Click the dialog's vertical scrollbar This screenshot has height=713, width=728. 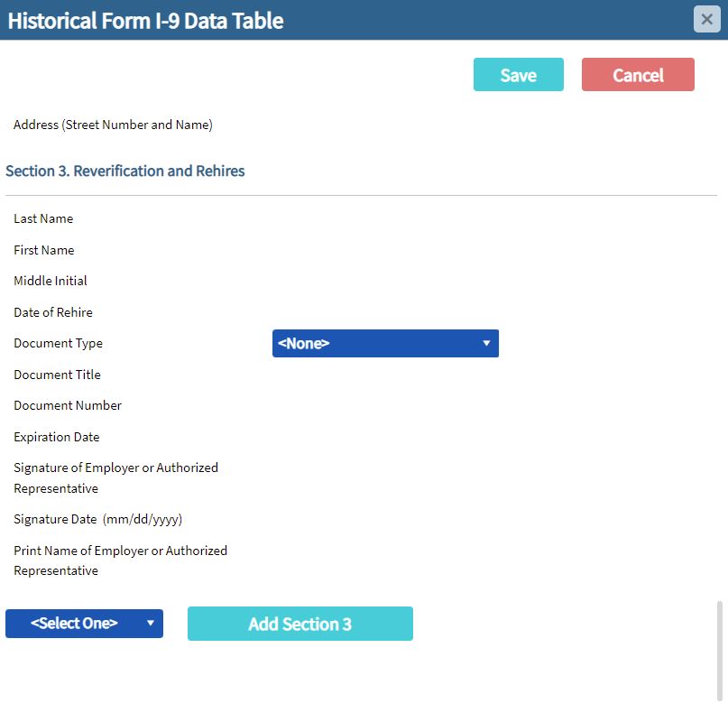pyautogui.click(x=720, y=651)
